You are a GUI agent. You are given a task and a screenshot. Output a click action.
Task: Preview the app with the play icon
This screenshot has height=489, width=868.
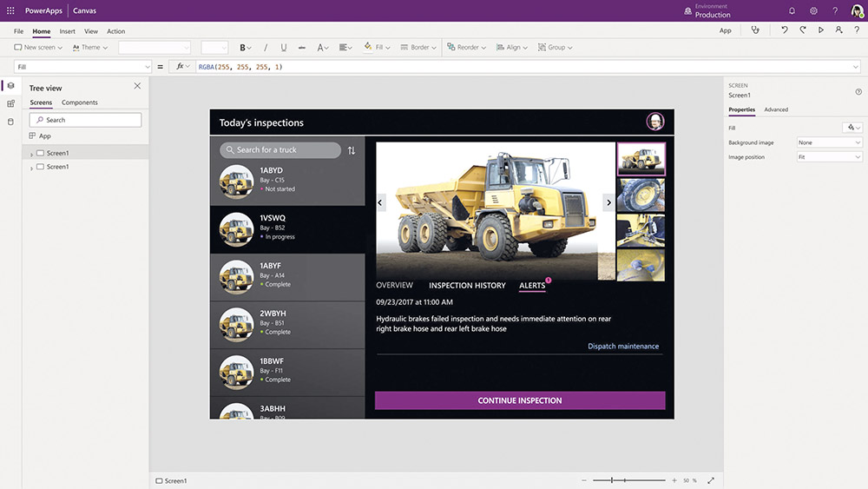tap(821, 30)
